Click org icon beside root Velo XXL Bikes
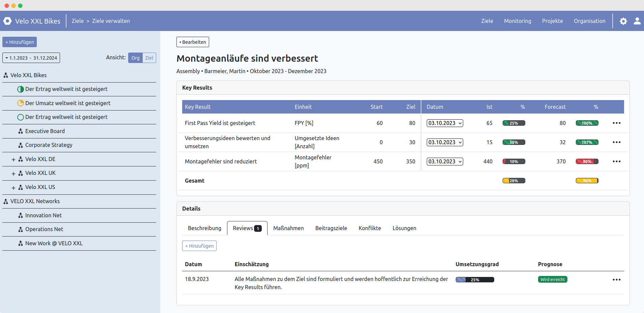 point(6,75)
